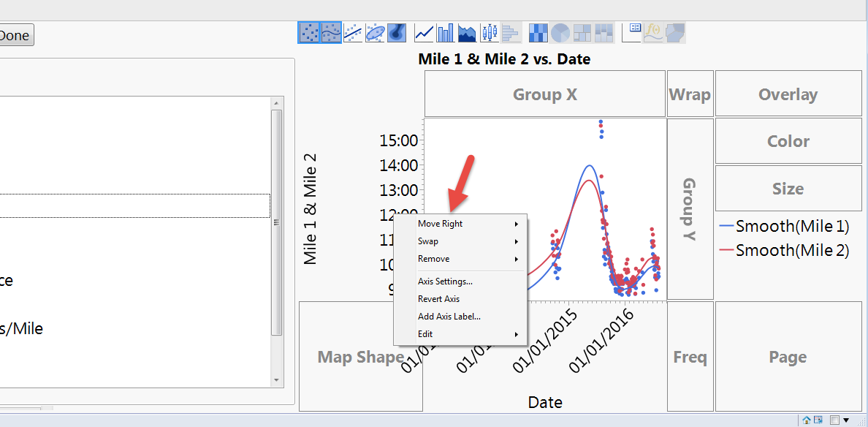868x427 pixels.
Task: Select the Pie chart element icon
Action: coord(559,32)
